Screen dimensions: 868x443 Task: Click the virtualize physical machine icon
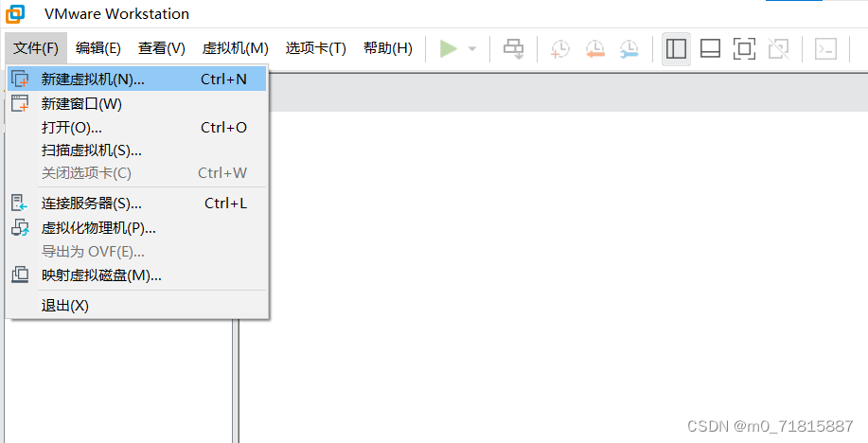click(x=20, y=227)
